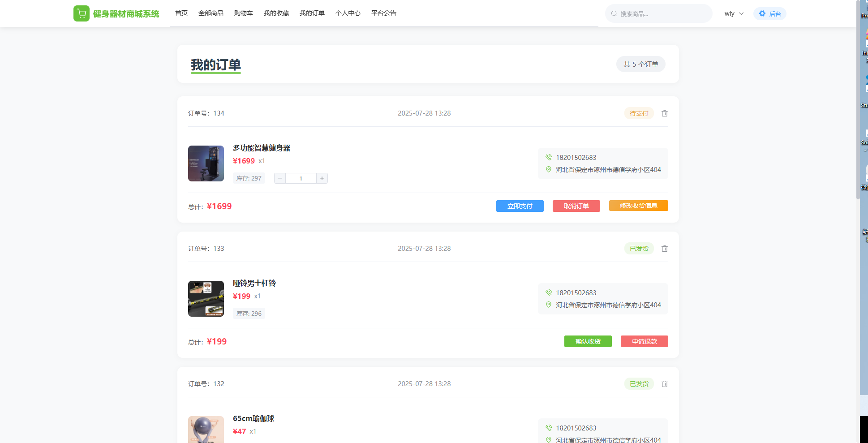Delete order 134 with trash icon

(x=665, y=113)
